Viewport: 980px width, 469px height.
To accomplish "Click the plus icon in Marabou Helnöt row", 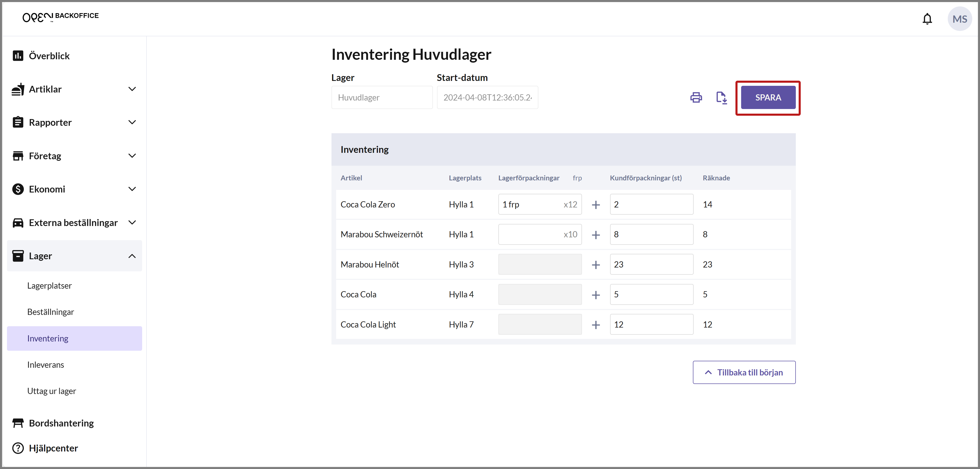I will coord(596,265).
